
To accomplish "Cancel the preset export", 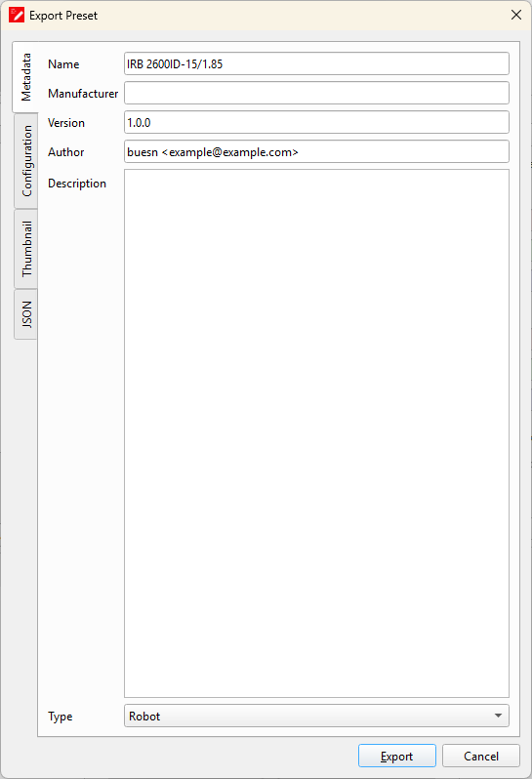I will pos(481,757).
